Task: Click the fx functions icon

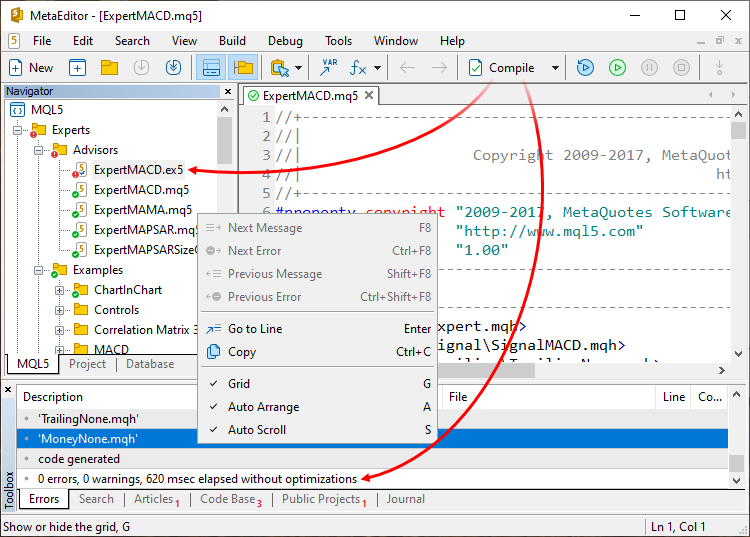Action: 358,68
